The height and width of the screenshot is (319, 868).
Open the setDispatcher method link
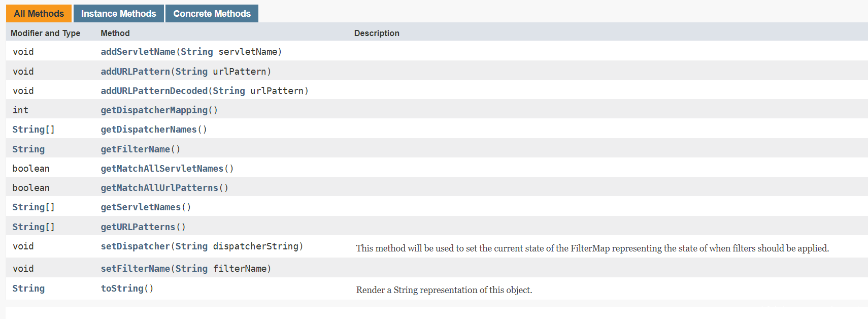[x=135, y=246]
